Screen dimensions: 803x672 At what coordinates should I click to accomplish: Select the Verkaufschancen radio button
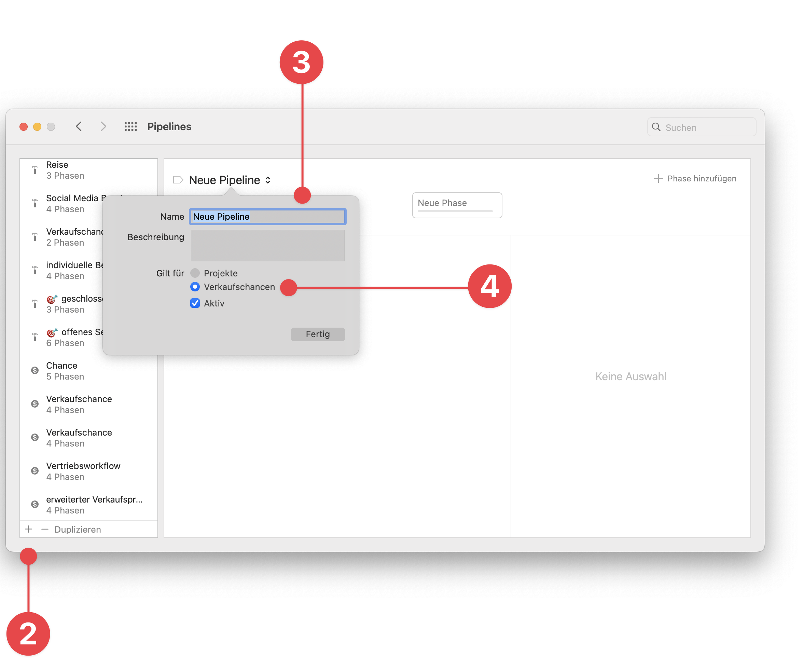pyautogui.click(x=195, y=287)
